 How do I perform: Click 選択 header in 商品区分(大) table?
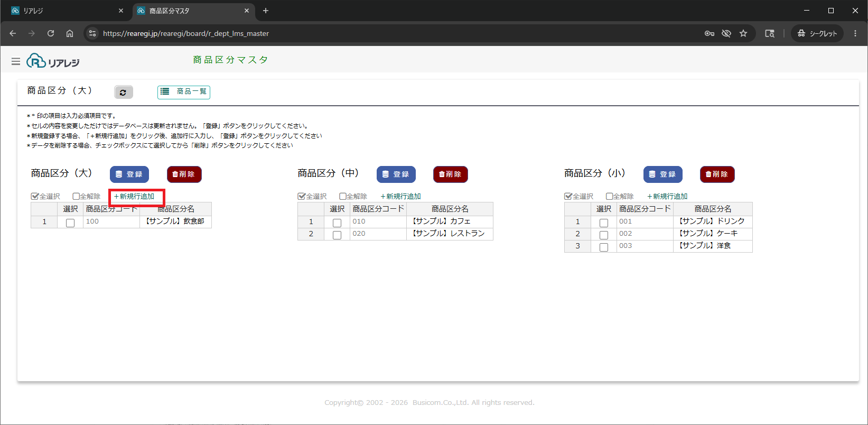(x=70, y=209)
